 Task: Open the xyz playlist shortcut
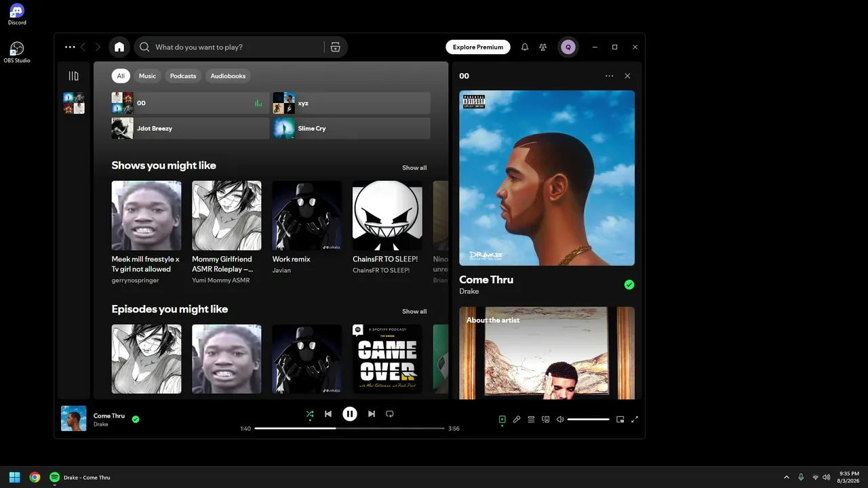(x=352, y=103)
